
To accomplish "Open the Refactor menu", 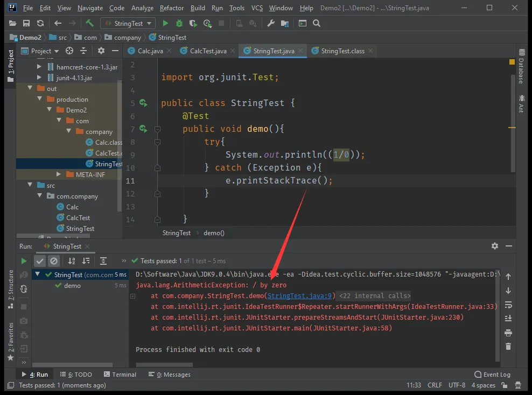I will point(172,8).
